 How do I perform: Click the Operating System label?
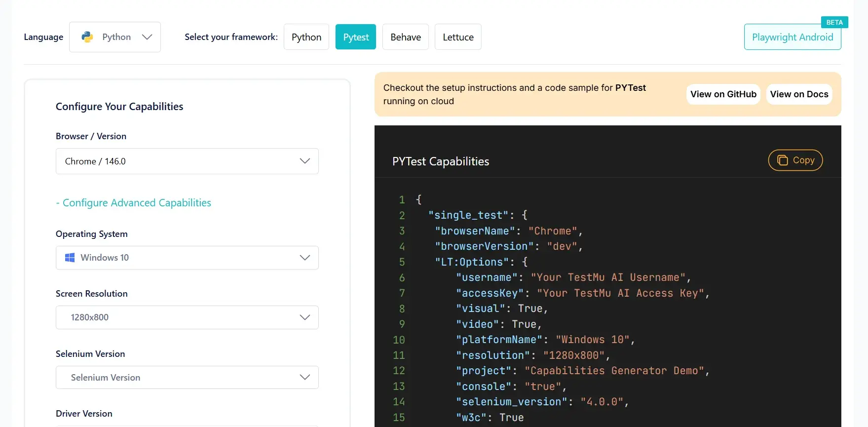(x=92, y=234)
